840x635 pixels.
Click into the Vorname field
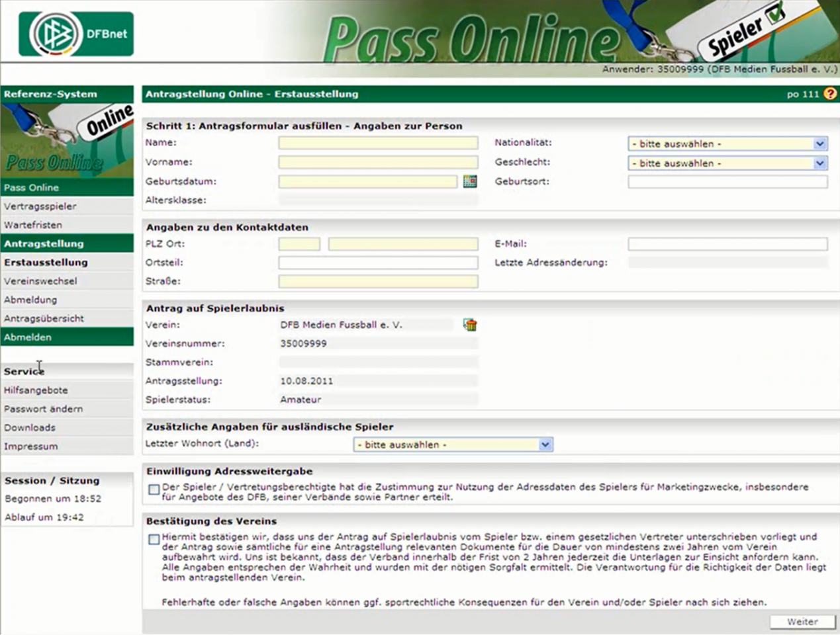click(378, 162)
